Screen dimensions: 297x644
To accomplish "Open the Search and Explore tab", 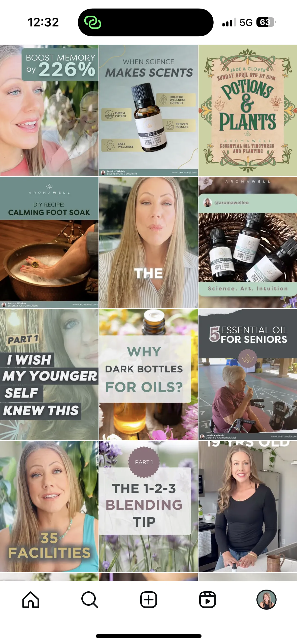I will (90, 600).
